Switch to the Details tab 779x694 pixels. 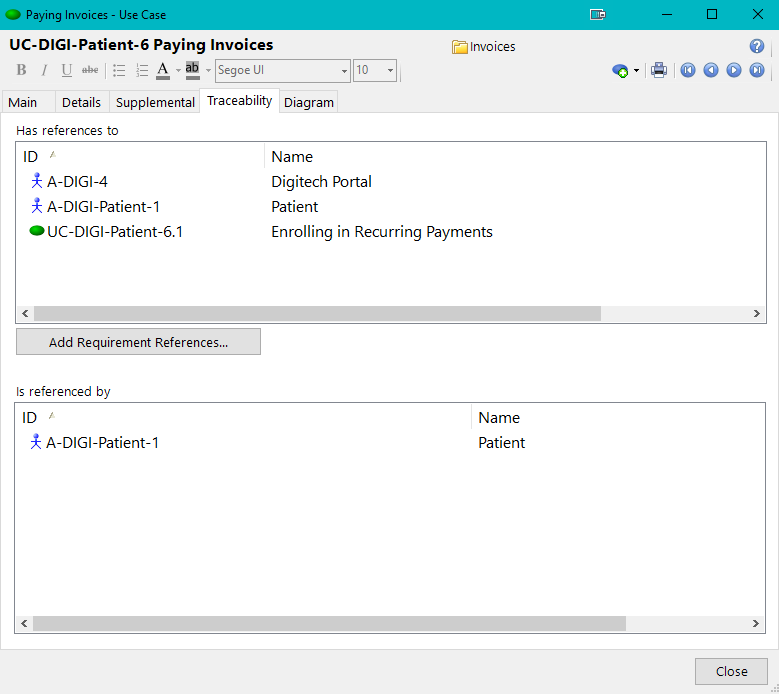81,102
